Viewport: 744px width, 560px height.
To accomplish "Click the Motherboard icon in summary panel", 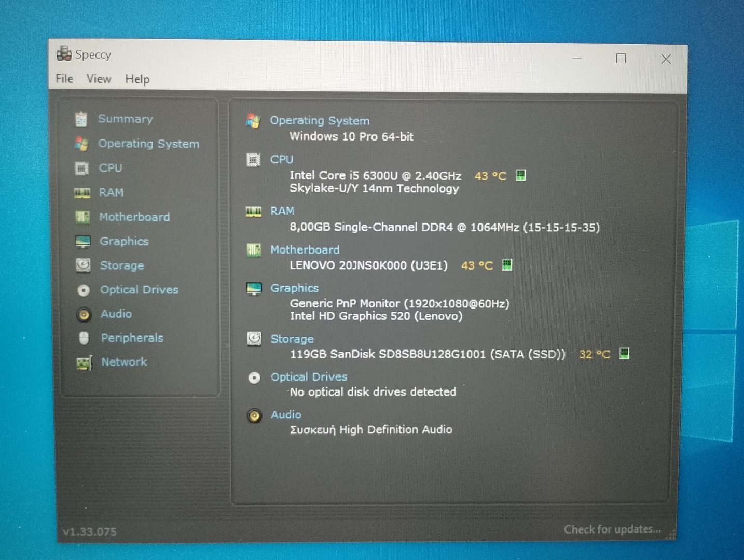I will pyautogui.click(x=254, y=250).
